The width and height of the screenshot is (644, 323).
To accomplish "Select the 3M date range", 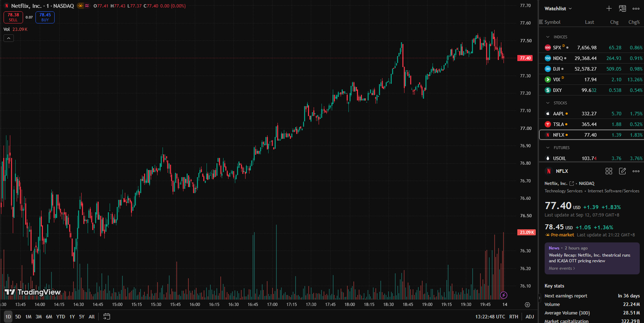I will (x=39, y=317).
